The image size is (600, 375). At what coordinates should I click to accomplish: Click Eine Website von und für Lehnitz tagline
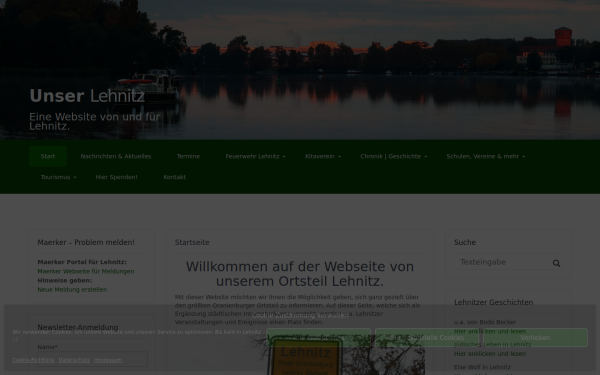click(95, 121)
